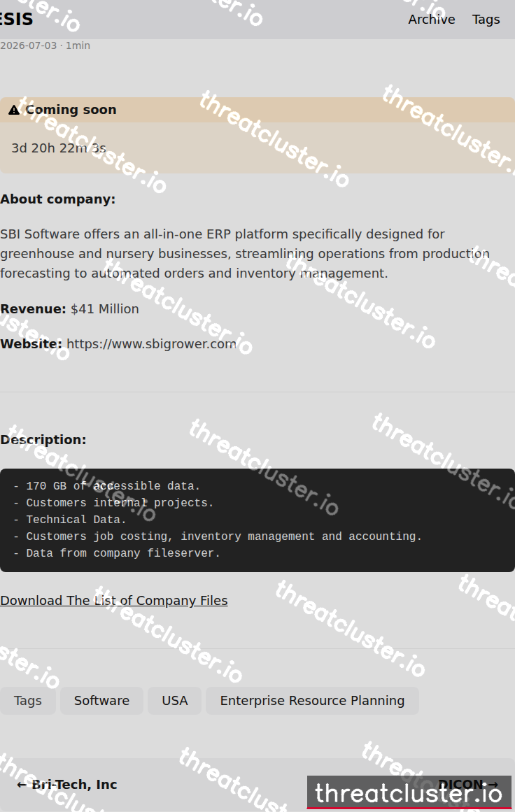Click the warning triangle icon
Image resolution: width=515 pixels, height=812 pixels.
point(14,110)
